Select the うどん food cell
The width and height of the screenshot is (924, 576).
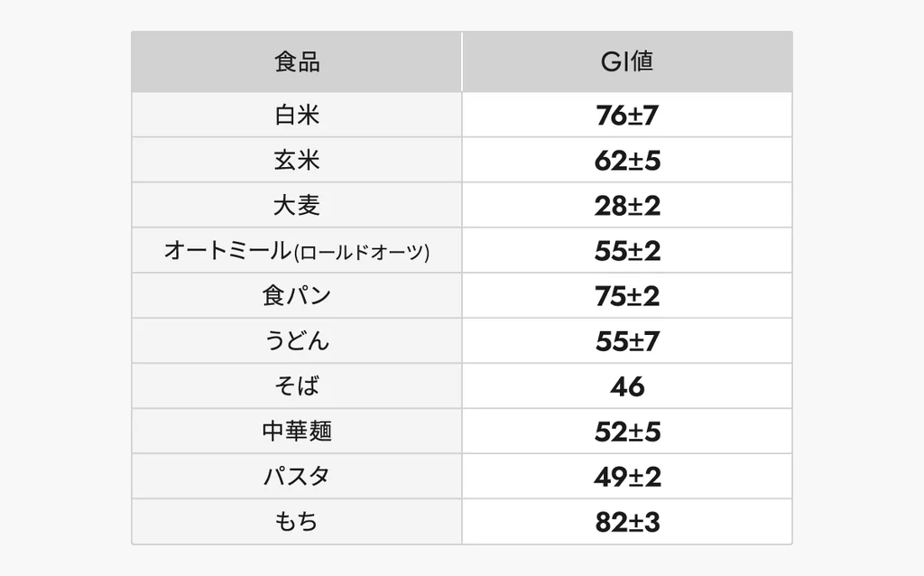297,341
